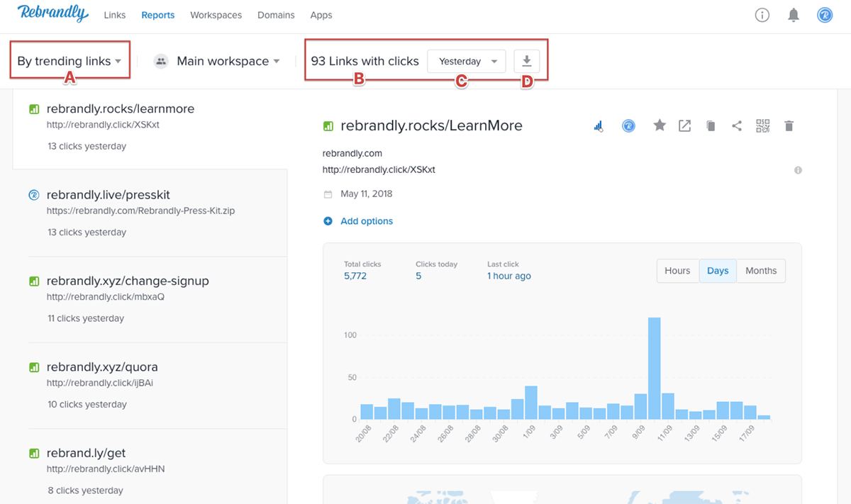
Task: Click the blue icon of rebrandly.live/presskit row
Action: point(33,195)
